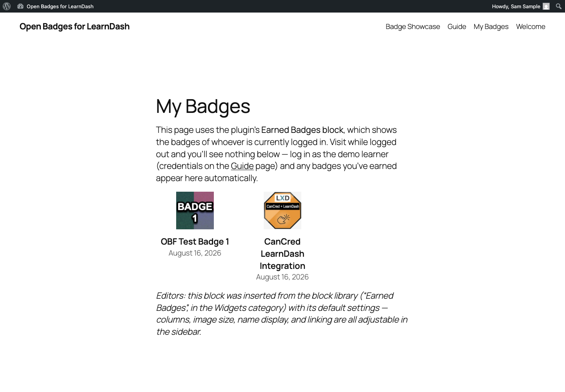Click the date under OBF Test Badge 1
This screenshot has height=392, width=565.
[195, 253]
